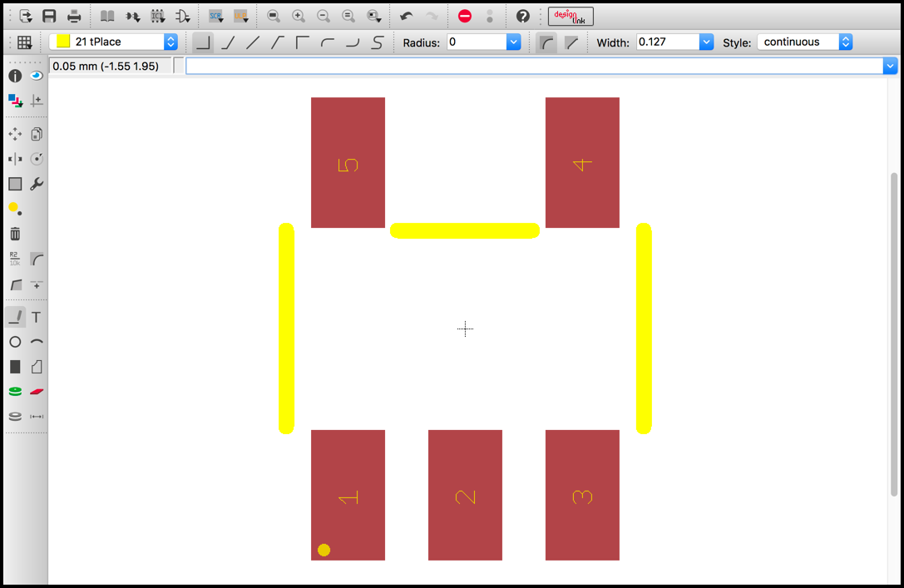Expand the command line history dropdown
Viewport: 904px width, 588px height.
coord(890,66)
